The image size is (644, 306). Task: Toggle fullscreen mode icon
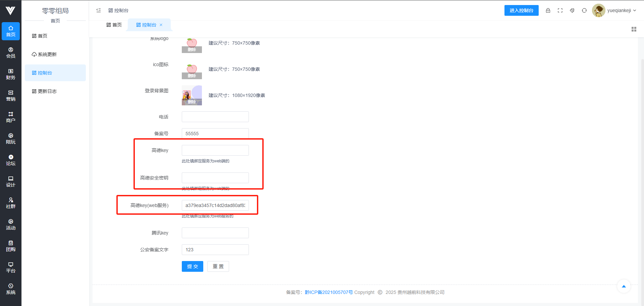[560, 10]
